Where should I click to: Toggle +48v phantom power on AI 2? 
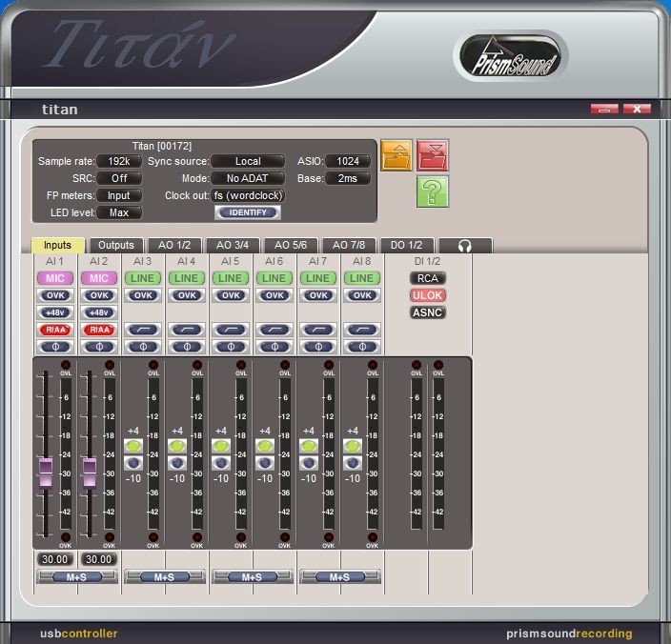click(x=99, y=312)
